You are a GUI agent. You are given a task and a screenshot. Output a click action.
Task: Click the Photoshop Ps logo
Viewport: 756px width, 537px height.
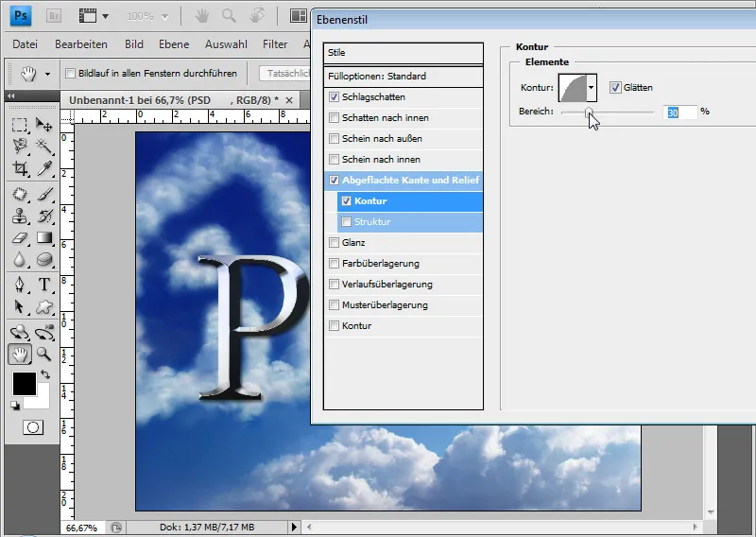(x=21, y=15)
